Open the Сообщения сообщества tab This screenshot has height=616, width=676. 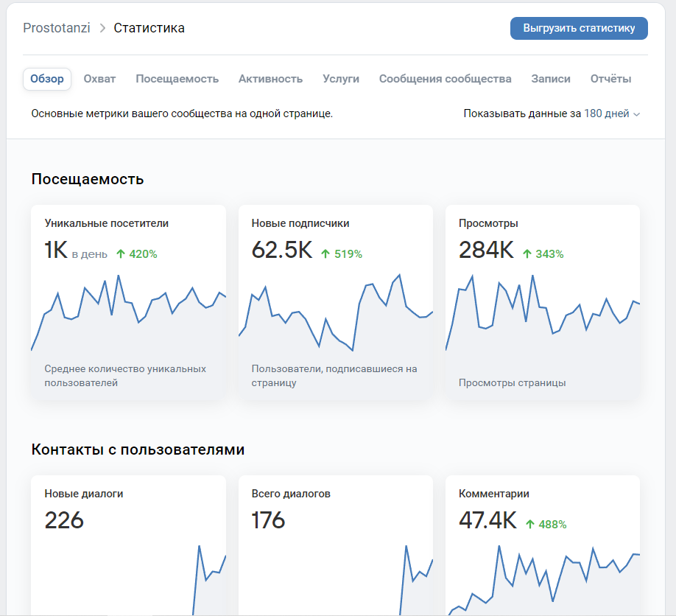[446, 79]
